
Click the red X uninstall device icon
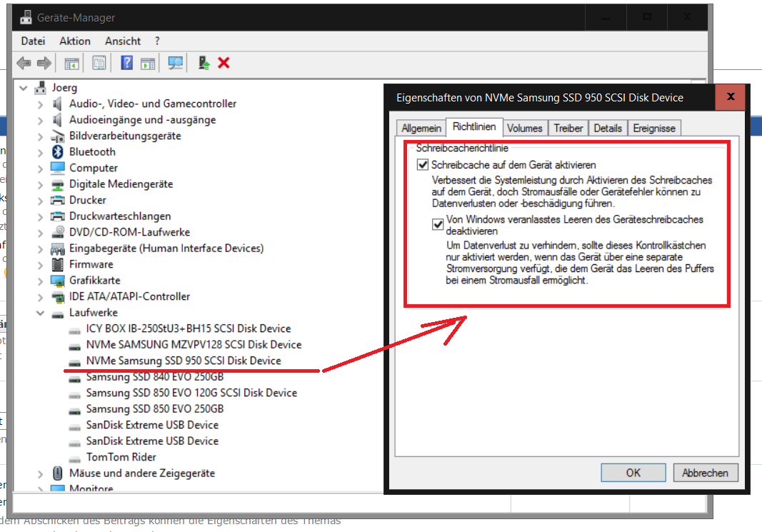(x=224, y=63)
